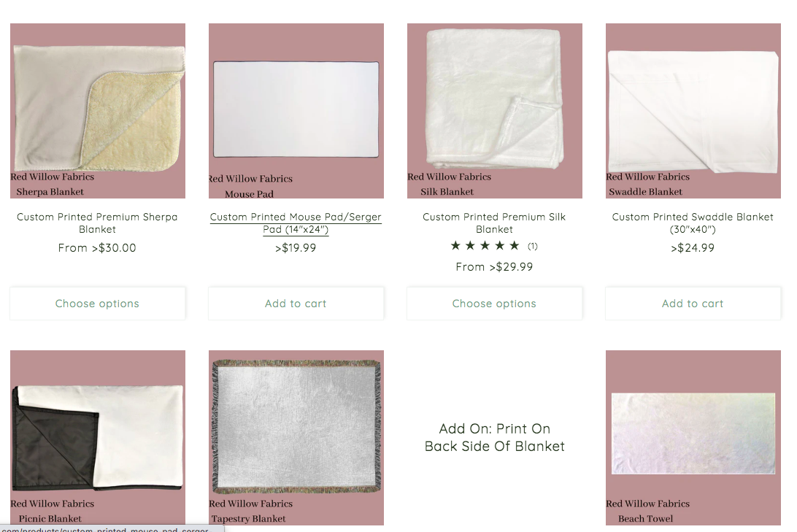Open the Tapestry Blanket product image
Viewport: 797px width, 532px height.
(296, 437)
